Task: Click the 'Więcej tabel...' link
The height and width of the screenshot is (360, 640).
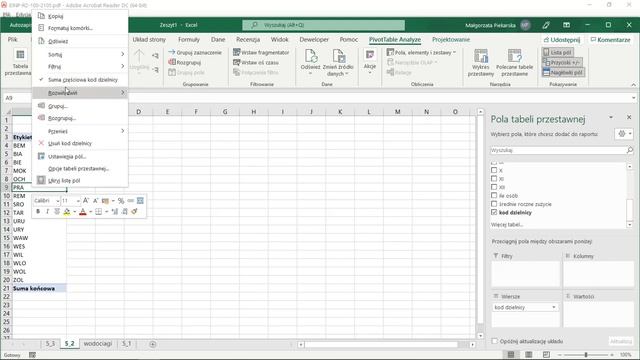Action: tap(507, 224)
